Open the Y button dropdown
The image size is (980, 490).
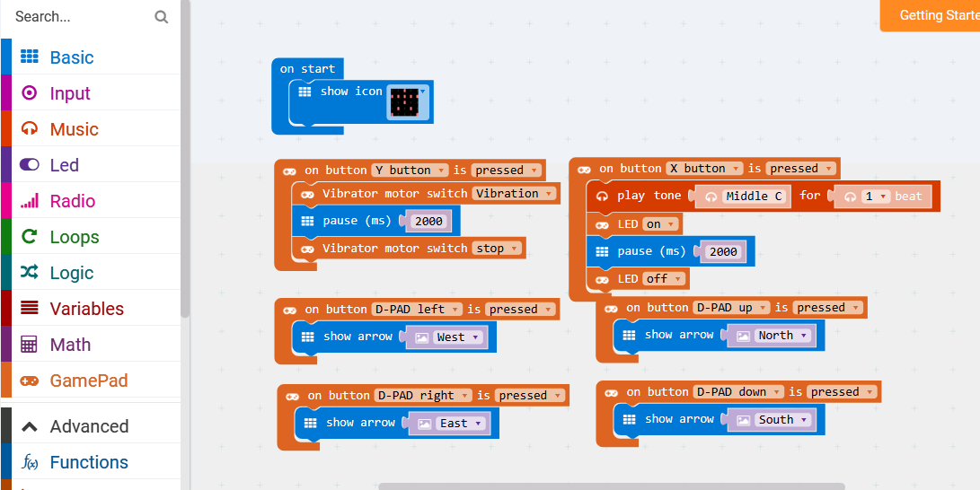(x=411, y=170)
